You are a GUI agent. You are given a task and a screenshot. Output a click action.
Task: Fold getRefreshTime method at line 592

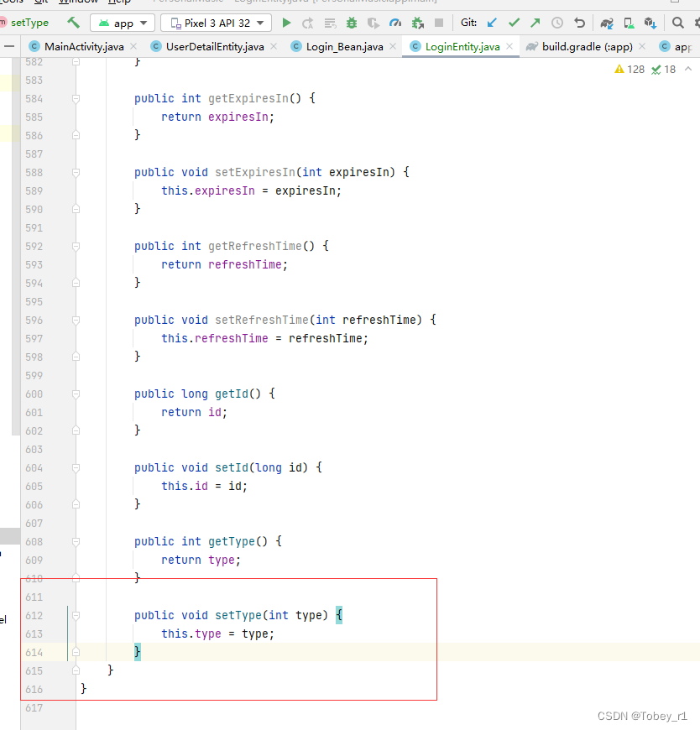[x=76, y=247]
